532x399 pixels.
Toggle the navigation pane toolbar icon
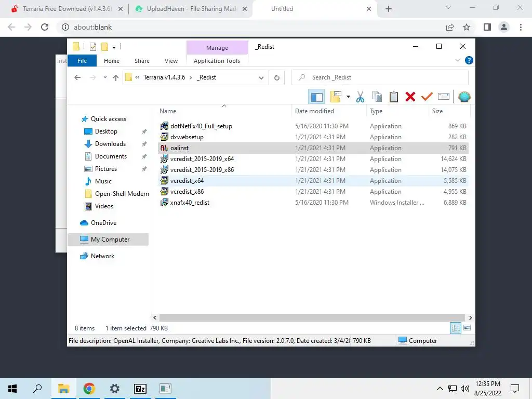click(x=316, y=97)
